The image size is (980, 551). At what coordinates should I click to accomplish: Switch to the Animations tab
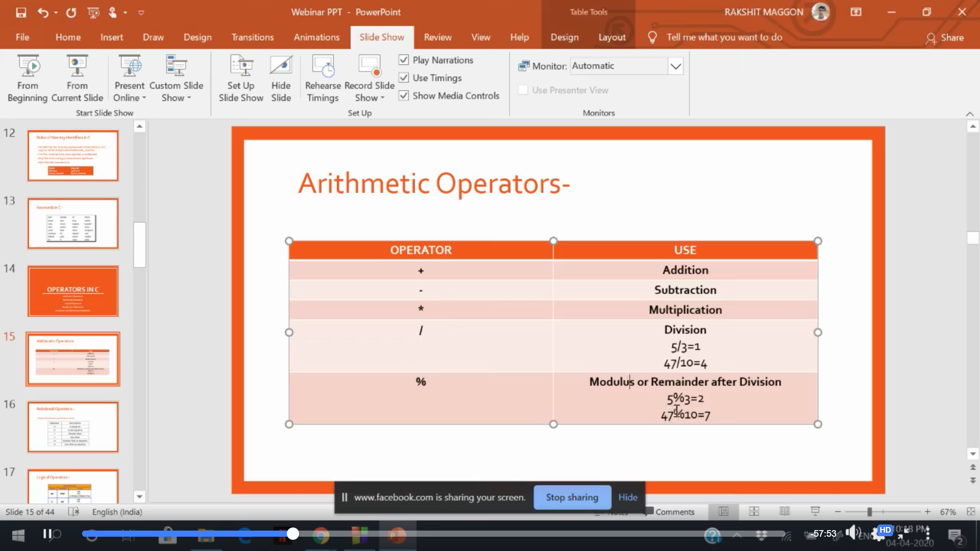[316, 37]
